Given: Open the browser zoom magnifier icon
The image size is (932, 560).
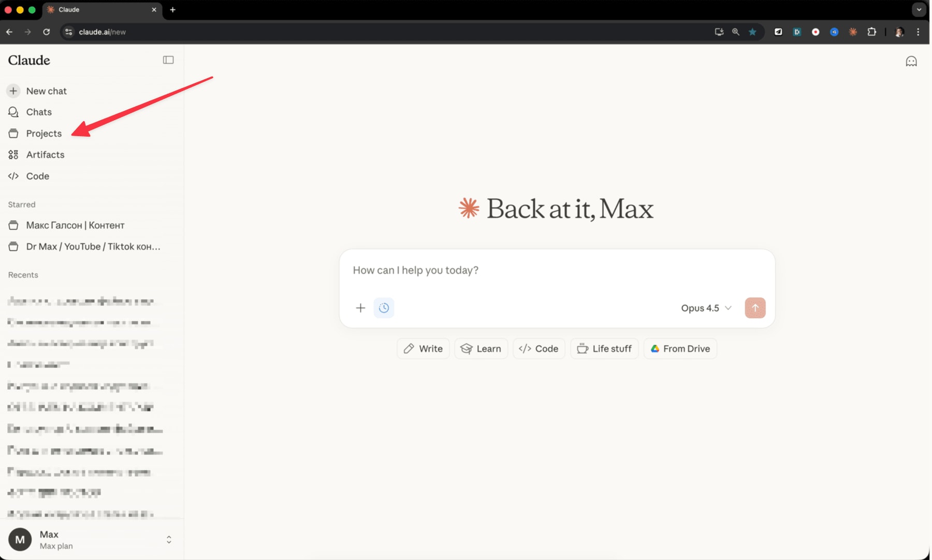Looking at the screenshot, I should [x=736, y=32].
